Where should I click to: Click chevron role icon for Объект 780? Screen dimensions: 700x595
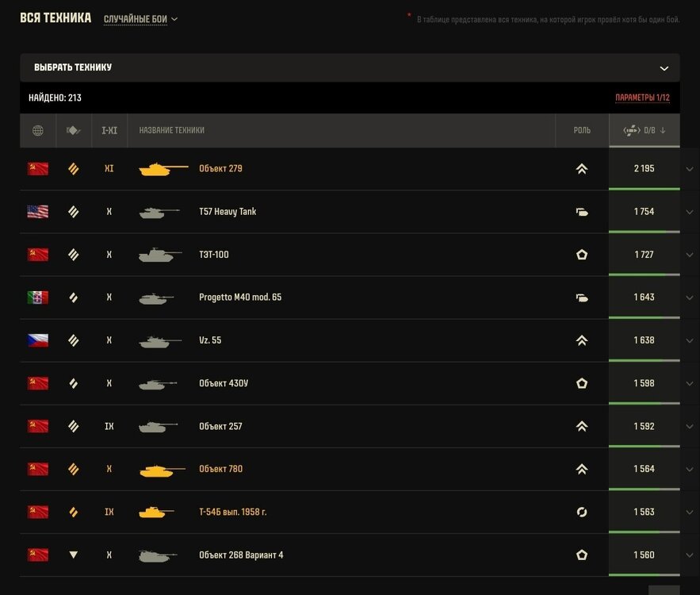click(x=582, y=469)
